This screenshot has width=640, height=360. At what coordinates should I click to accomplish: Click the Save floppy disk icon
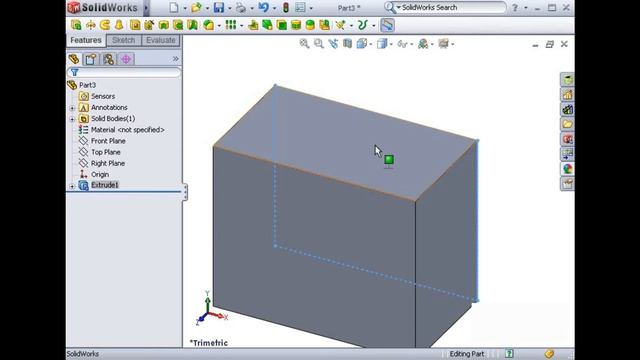point(219,7)
